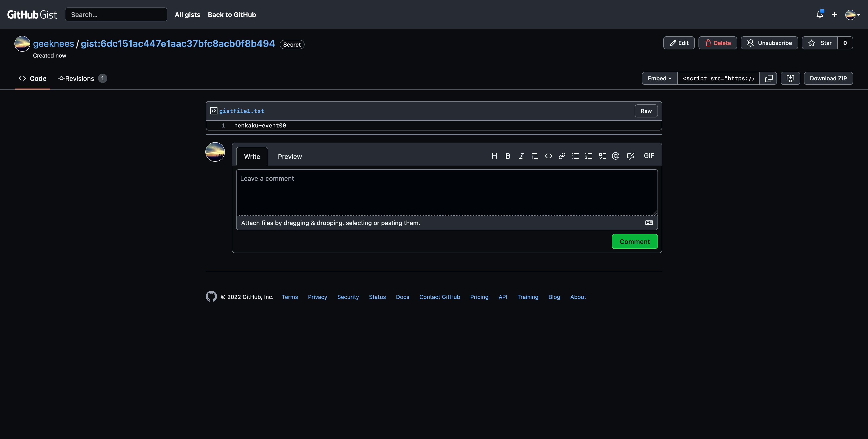
Task: Copy the embed script to clipboard
Action: click(769, 78)
